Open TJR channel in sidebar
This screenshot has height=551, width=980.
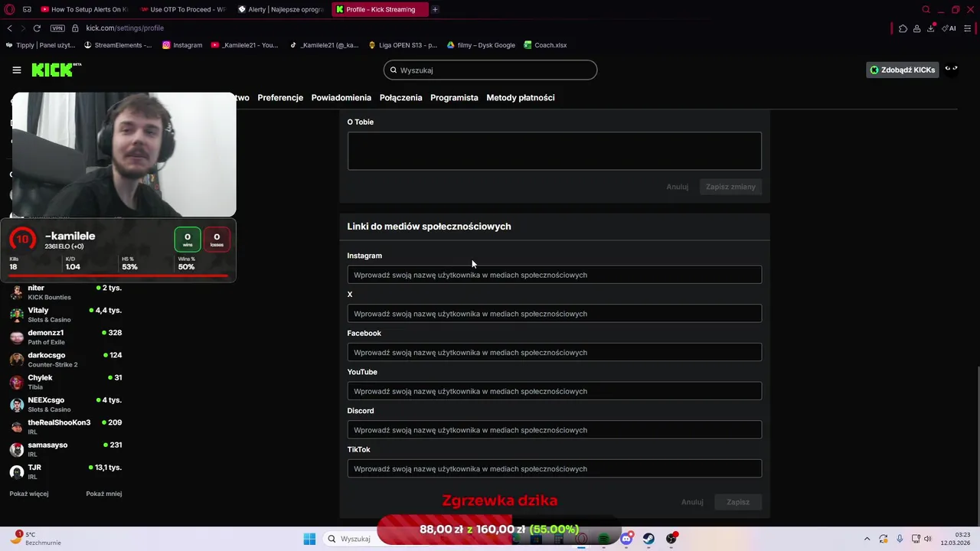(65, 472)
